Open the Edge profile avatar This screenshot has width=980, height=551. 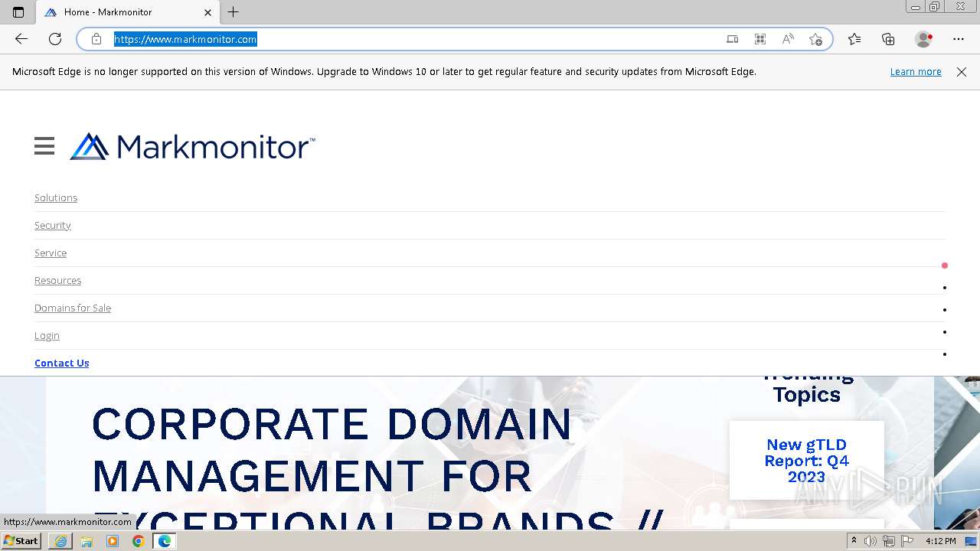(923, 39)
